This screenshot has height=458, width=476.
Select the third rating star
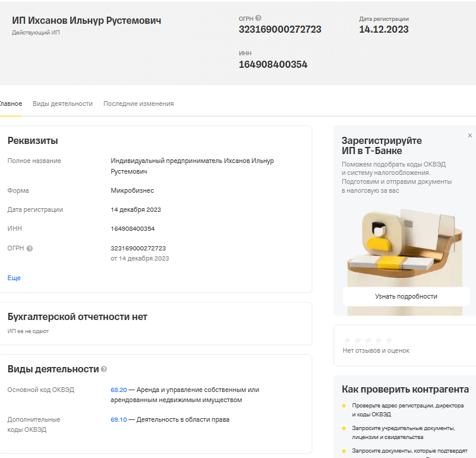pos(368,340)
